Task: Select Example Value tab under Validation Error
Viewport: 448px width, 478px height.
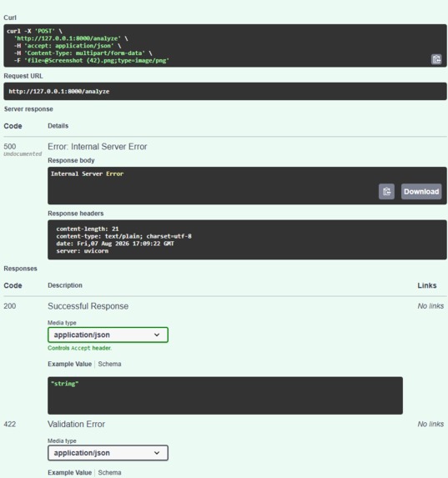Action: 69,472
